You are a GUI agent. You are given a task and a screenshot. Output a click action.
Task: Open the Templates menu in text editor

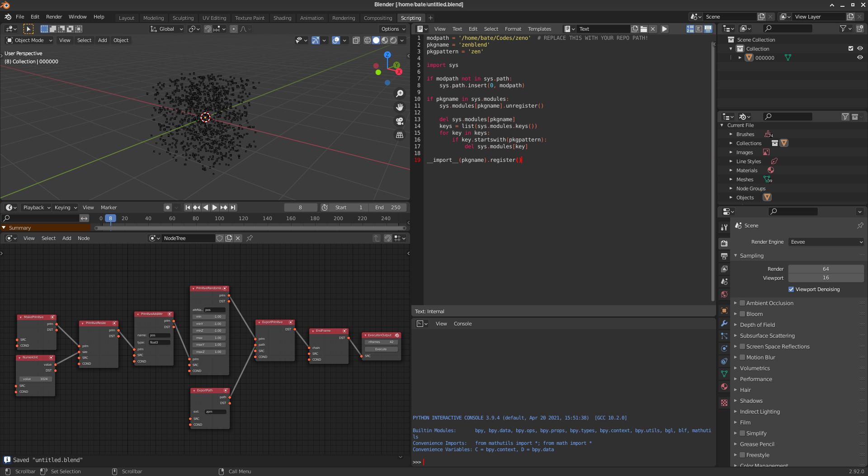tap(539, 29)
